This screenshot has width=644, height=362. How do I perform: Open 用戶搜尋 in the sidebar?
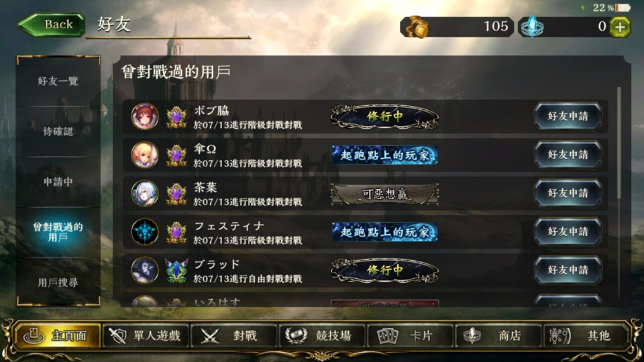click(x=58, y=282)
